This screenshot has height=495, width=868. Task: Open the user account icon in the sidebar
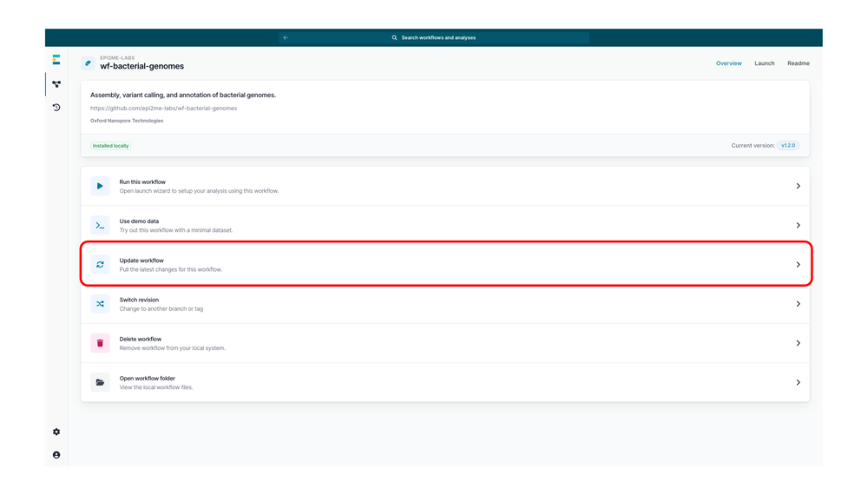pyautogui.click(x=56, y=455)
